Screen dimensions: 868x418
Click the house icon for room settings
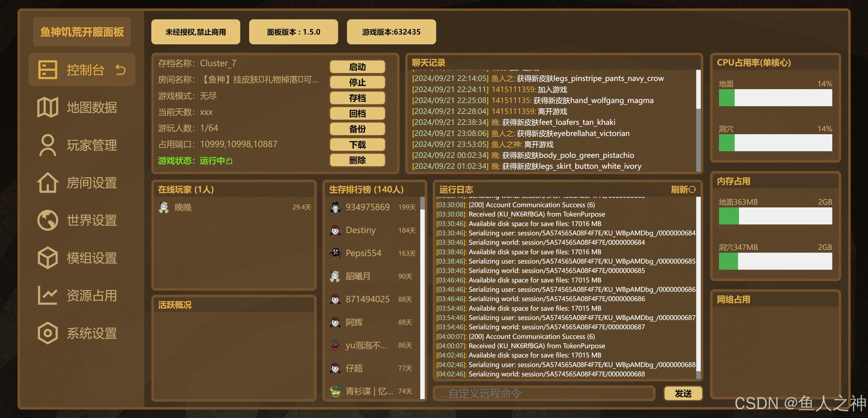coord(48,183)
